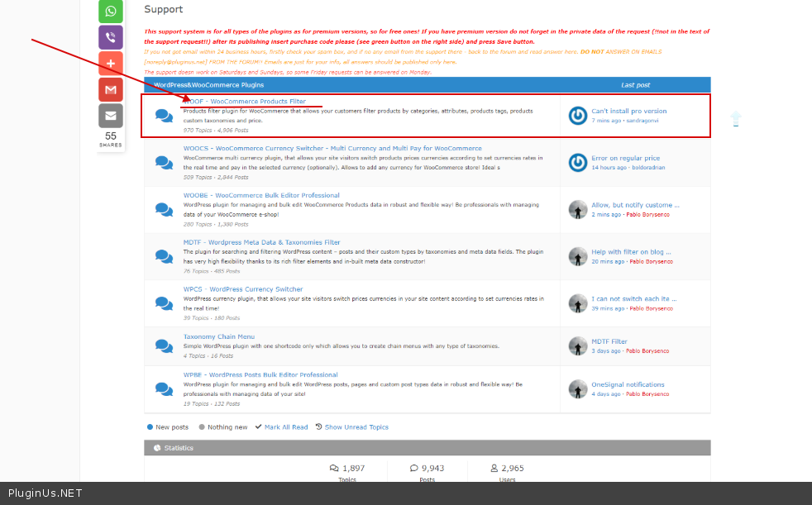Image resolution: width=812 pixels, height=505 pixels.
Task: Open Taxonomy Chain Menu forum
Action: (219, 337)
